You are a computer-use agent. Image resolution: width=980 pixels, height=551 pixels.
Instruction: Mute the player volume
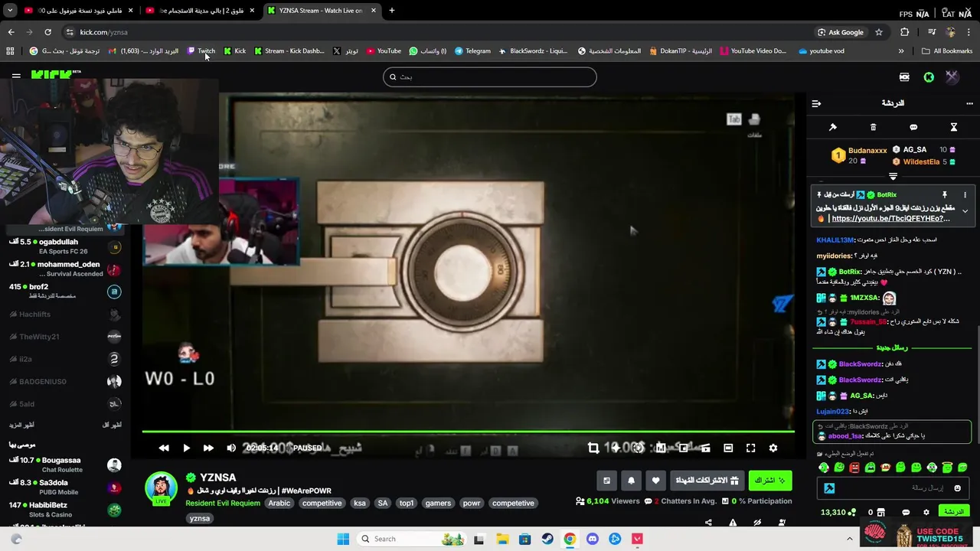(x=231, y=448)
